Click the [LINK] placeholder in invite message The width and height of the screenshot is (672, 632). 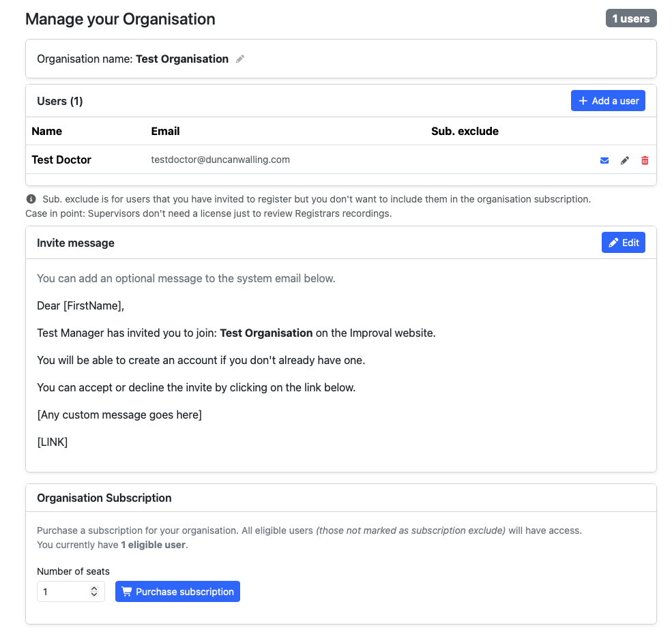point(53,442)
